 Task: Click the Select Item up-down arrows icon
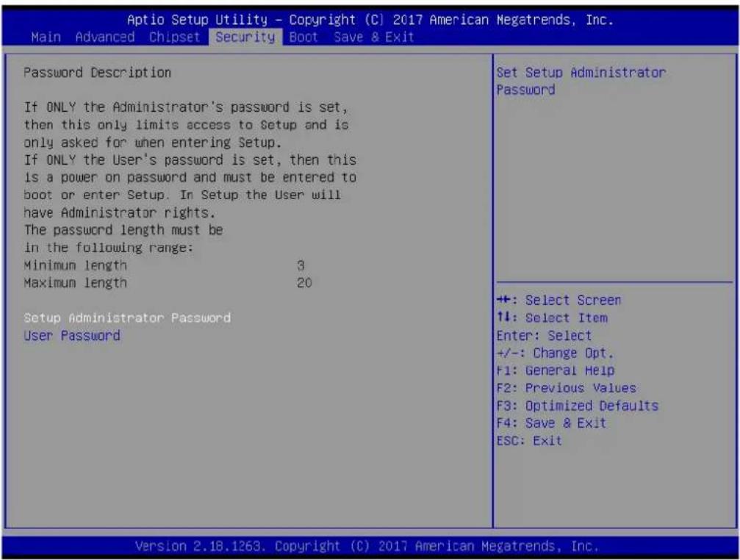(503, 317)
